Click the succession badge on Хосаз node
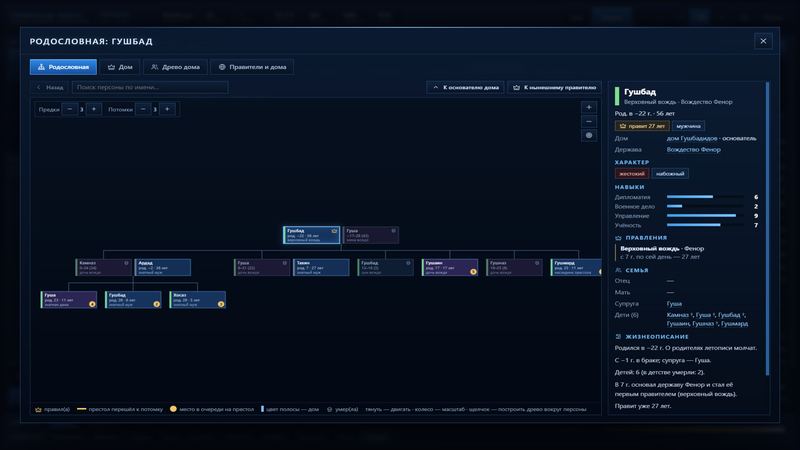 coord(221,304)
